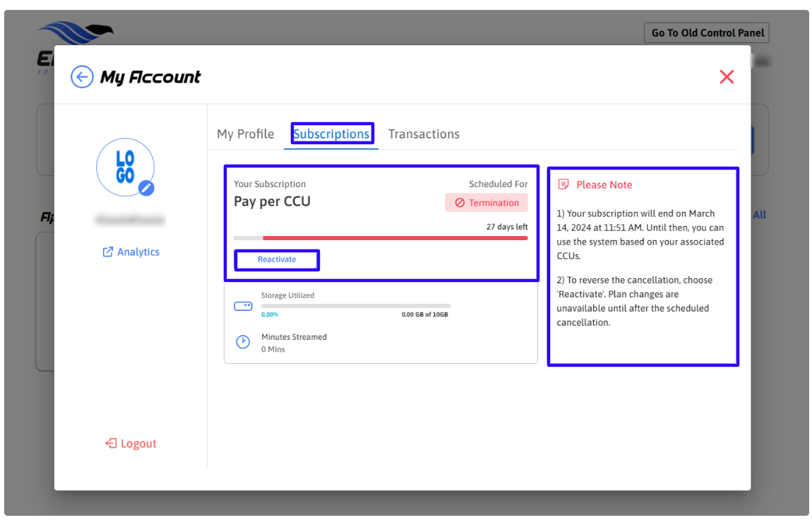This screenshot has width=812, height=520.
Task: Click the red subscription days-left progress bar
Action: [395, 238]
